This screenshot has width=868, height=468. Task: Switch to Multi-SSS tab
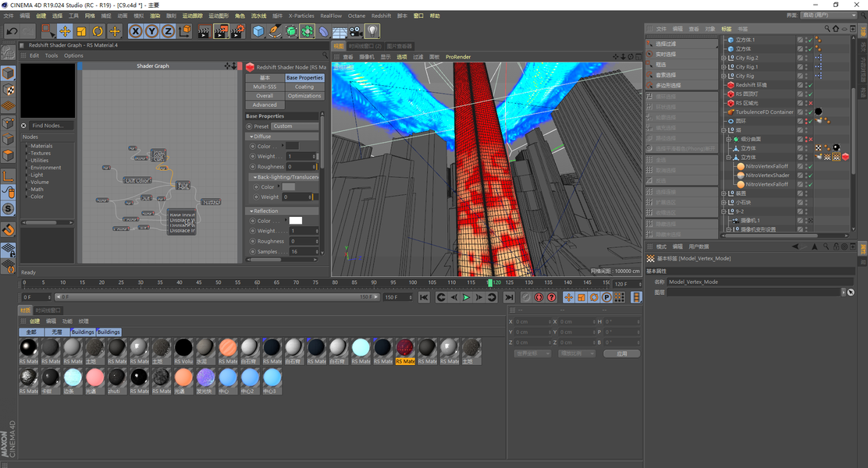[x=265, y=87]
